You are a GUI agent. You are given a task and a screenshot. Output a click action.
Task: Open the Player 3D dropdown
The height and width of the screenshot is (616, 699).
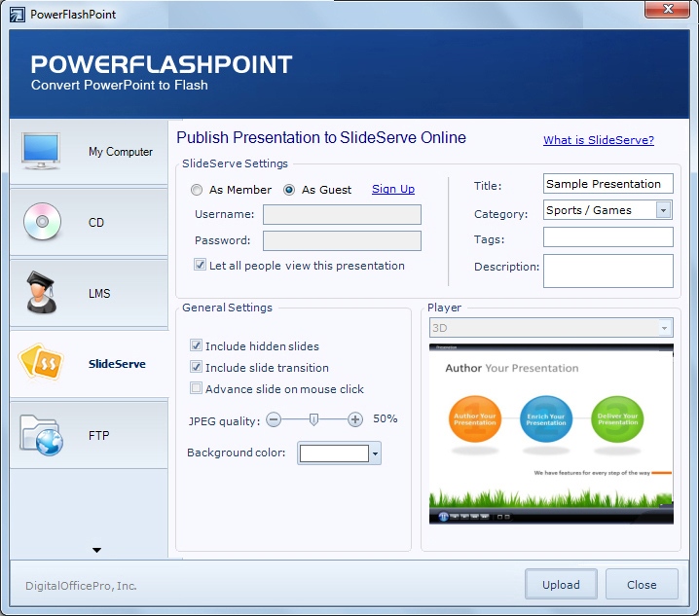click(665, 328)
